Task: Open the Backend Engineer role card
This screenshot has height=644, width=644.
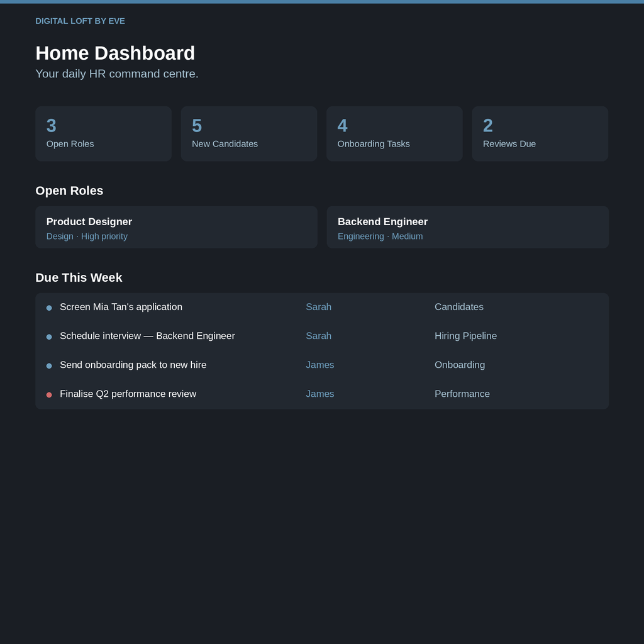Action: (467, 227)
